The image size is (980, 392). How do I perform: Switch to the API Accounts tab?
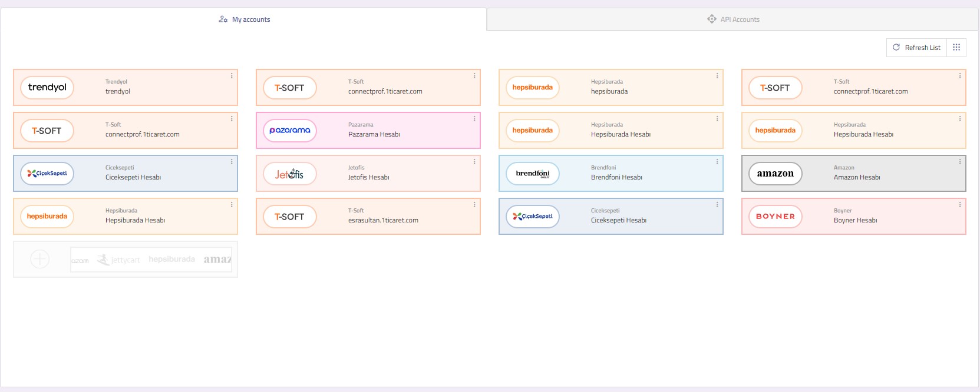pyautogui.click(x=733, y=19)
